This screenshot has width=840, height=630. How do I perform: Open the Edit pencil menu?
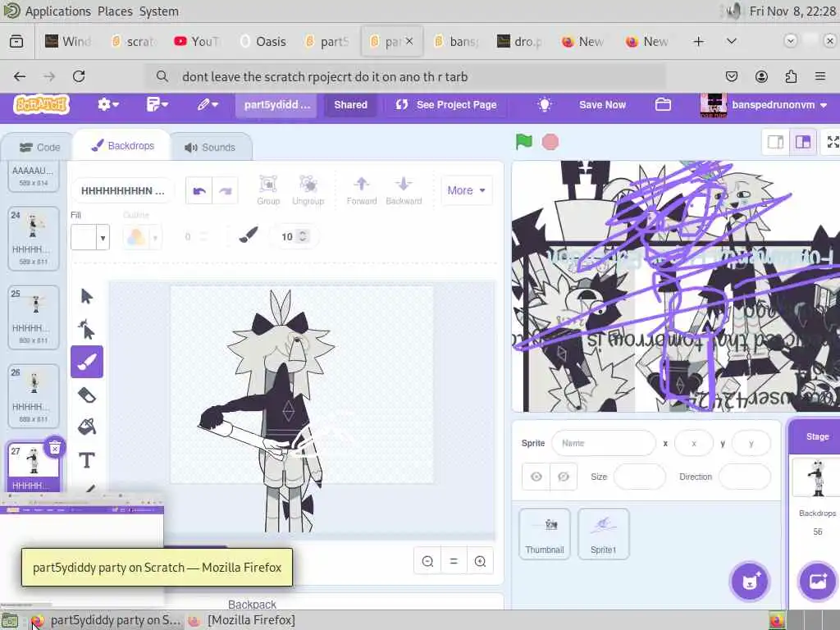tap(207, 104)
